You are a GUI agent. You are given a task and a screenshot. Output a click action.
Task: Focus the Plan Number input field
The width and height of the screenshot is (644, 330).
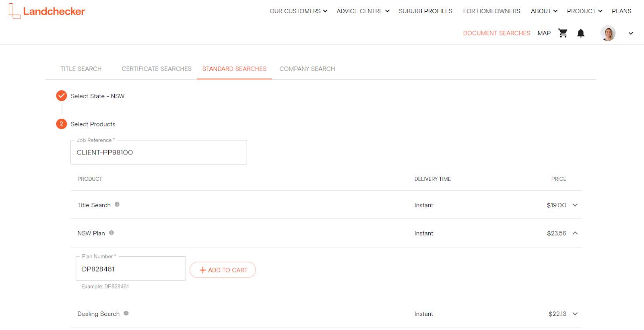[x=131, y=268]
